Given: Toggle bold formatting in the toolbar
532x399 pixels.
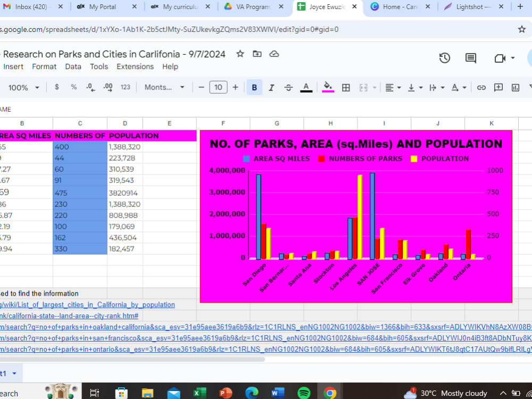Looking at the screenshot, I should pyautogui.click(x=254, y=88).
